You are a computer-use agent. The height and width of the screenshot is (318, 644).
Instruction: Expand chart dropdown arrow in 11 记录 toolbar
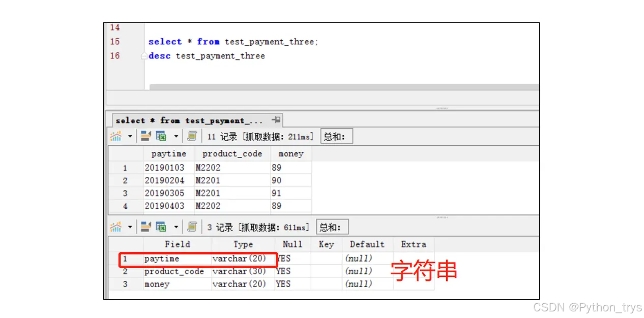click(130, 137)
